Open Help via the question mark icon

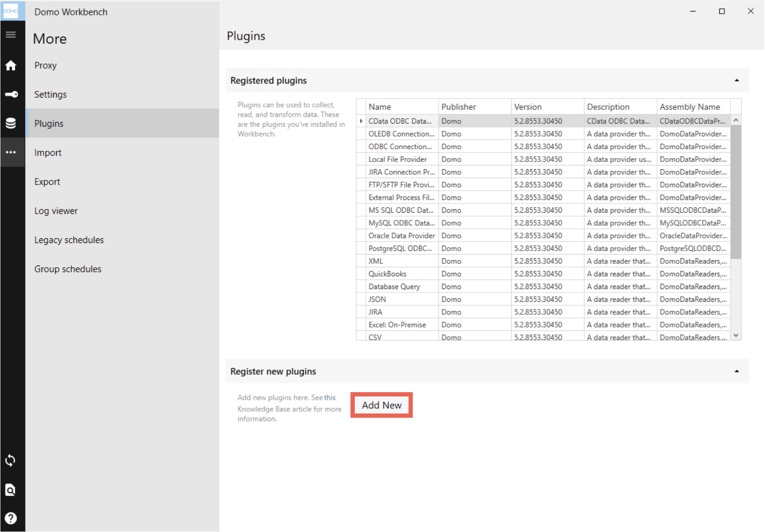10,518
